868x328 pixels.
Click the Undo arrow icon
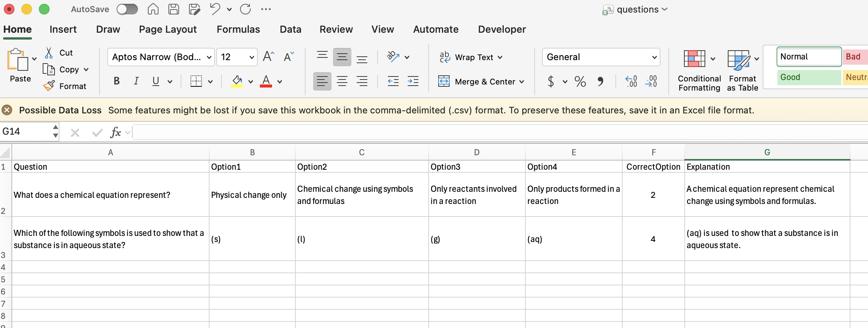coord(215,9)
